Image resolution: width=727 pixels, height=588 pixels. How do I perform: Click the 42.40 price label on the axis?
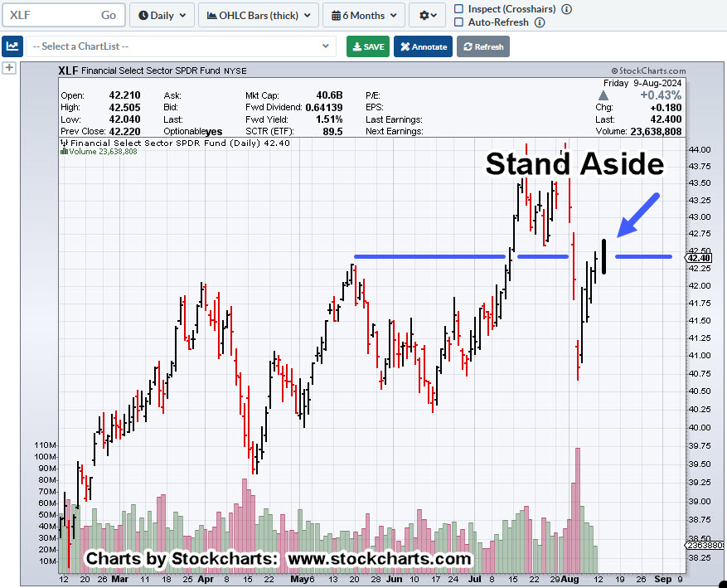tap(696, 258)
